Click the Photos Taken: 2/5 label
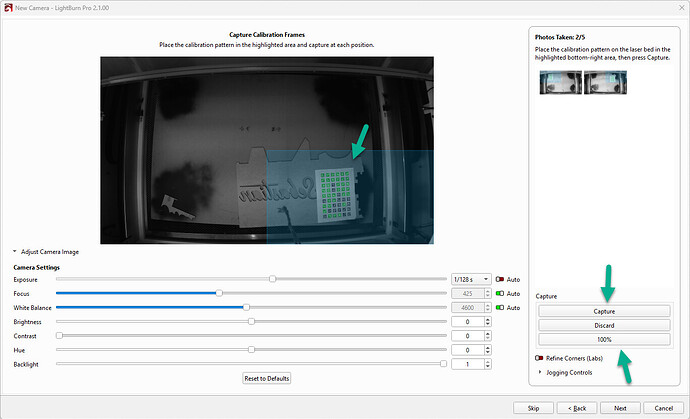This screenshot has width=690, height=419. point(560,37)
